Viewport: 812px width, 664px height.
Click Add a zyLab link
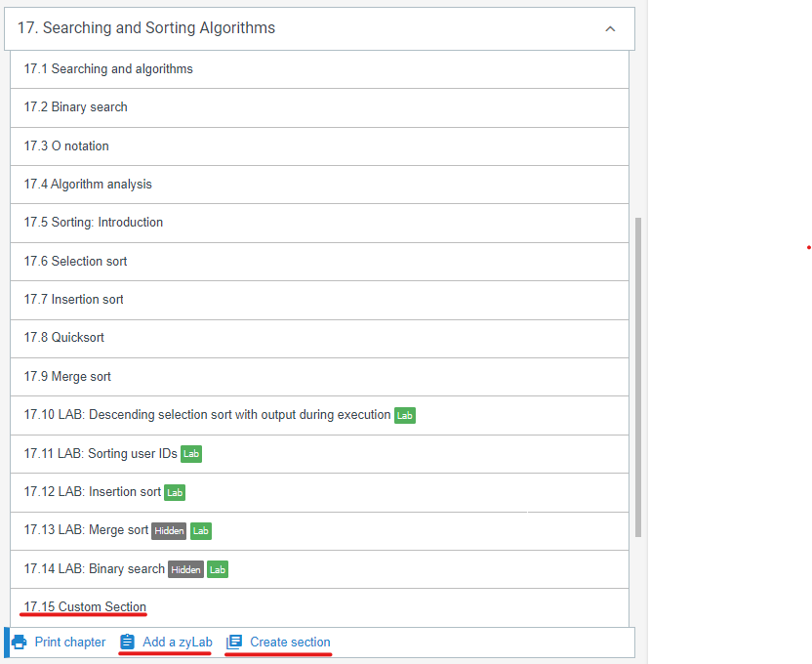pyautogui.click(x=177, y=642)
